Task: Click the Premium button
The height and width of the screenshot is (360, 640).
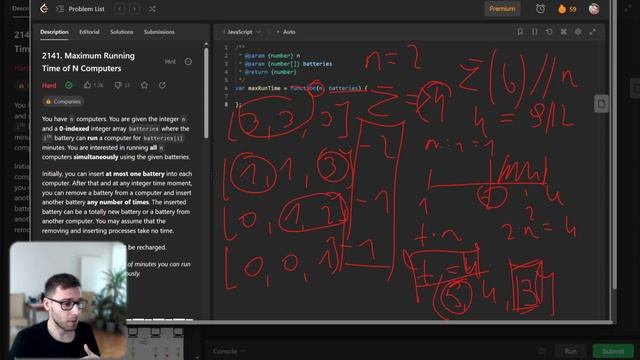Action: 502,9
